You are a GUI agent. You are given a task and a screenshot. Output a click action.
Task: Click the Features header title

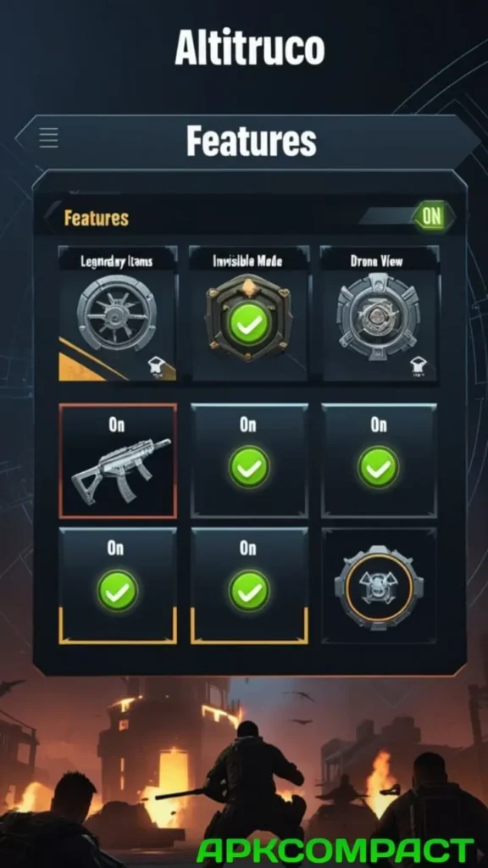click(x=251, y=141)
